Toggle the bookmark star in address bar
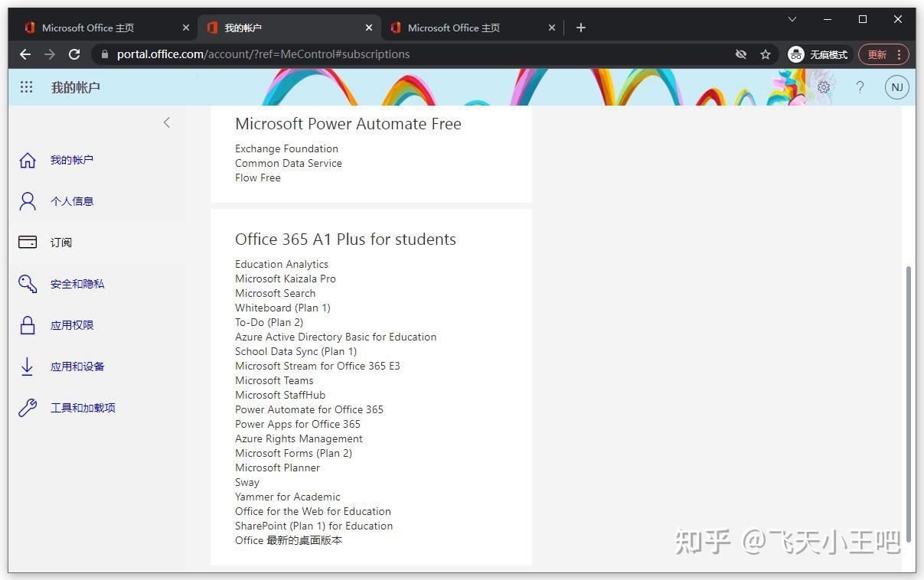This screenshot has width=924, height=580. tap(766, 54)
